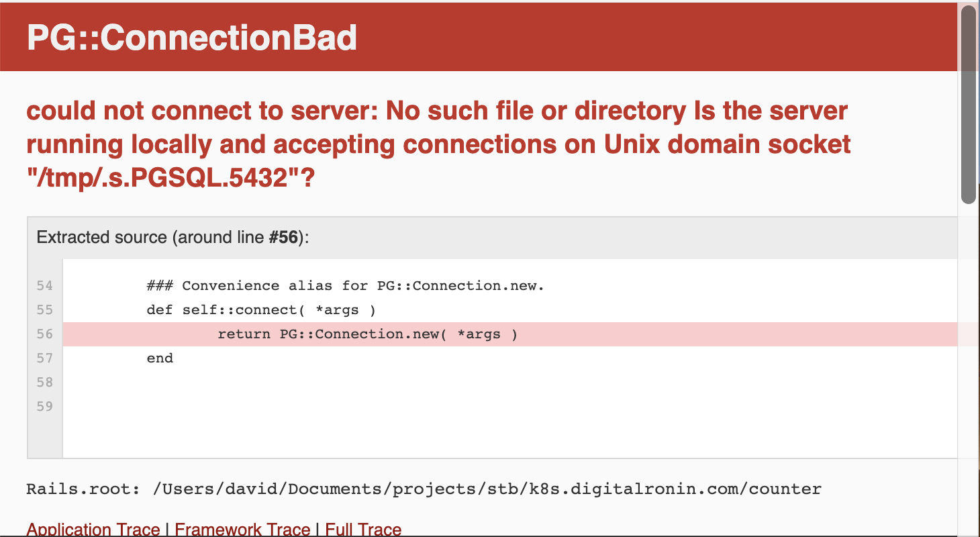Switch to the Full Trace view
Viewport: 980px width, 537px height.
coord(363,530)
